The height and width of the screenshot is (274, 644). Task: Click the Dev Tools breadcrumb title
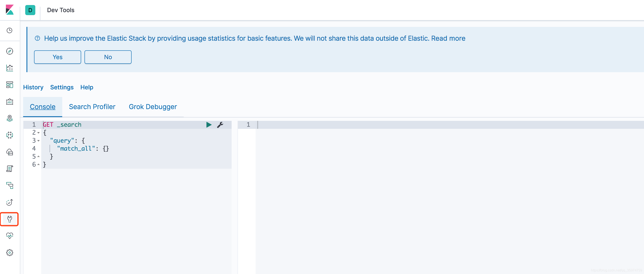click(61, 10)
